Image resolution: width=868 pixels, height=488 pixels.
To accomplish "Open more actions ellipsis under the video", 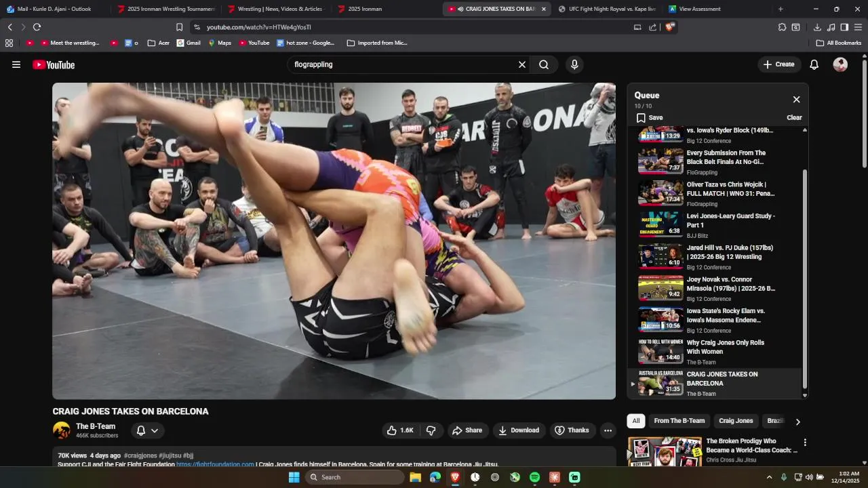I will click(x=608, y=430).
